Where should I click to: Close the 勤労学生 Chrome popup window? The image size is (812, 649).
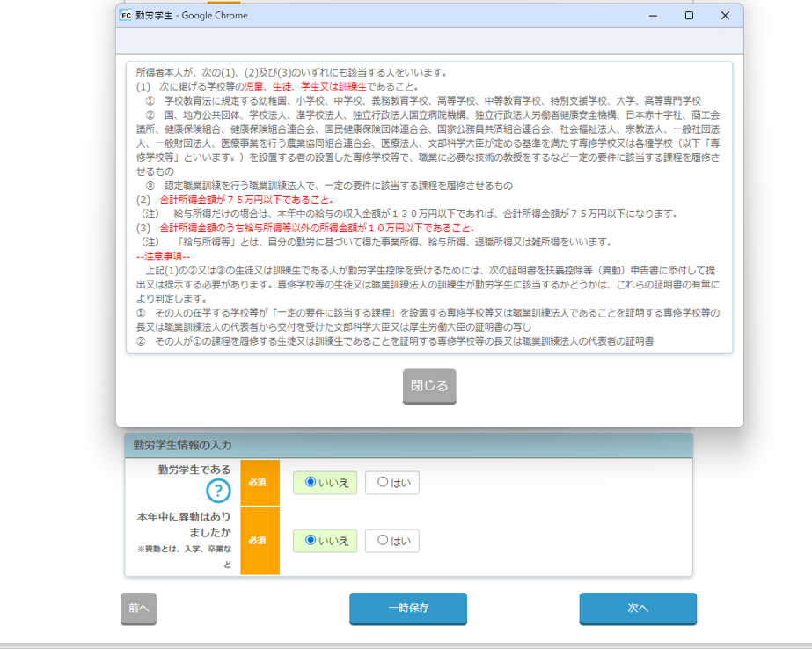tap(725, 16)
